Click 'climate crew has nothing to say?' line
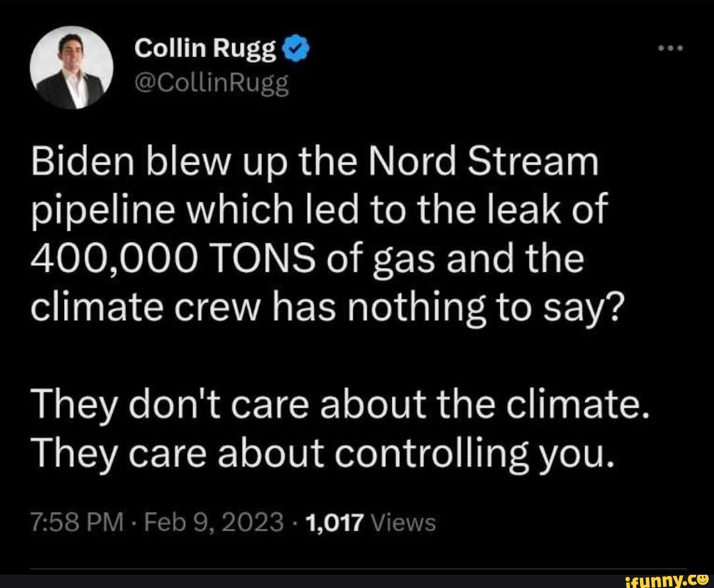714x588 pixels. pos(327,309)
